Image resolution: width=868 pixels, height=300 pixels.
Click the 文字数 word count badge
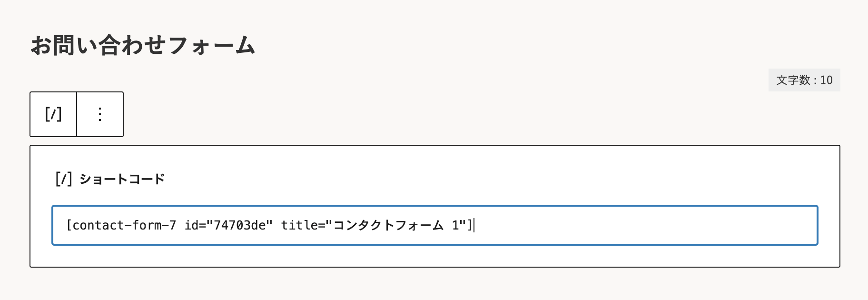(804, 80)
